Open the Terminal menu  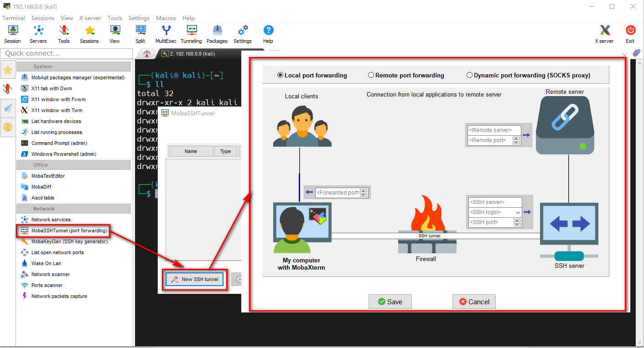pos(14,18)
